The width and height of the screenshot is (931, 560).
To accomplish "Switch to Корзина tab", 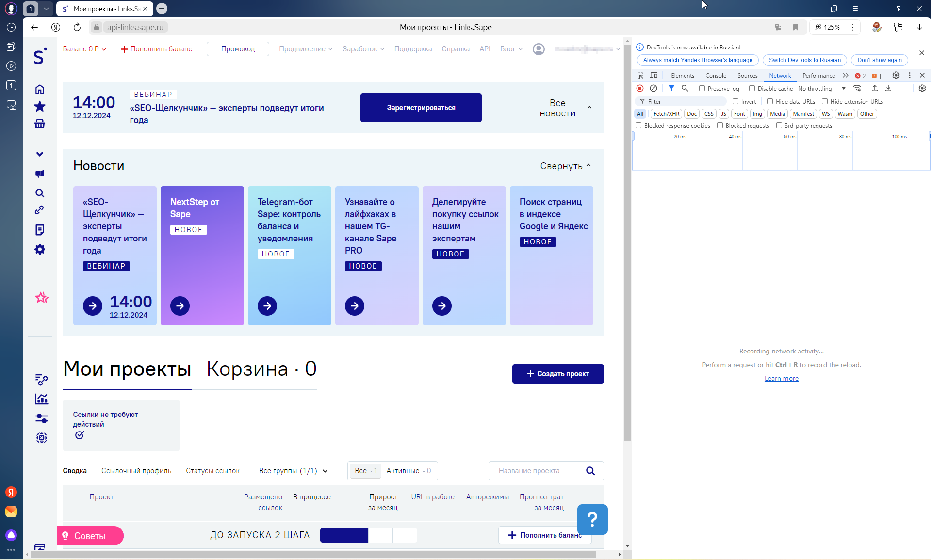I will (x=261, y=369).
